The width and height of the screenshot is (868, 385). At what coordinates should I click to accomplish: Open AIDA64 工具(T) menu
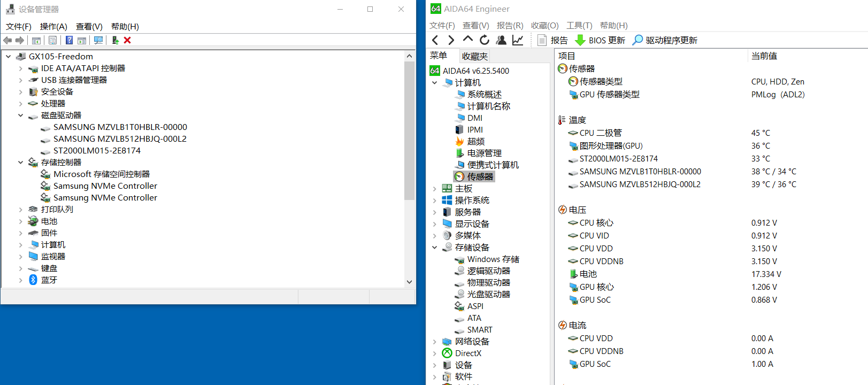coord(579,25)
